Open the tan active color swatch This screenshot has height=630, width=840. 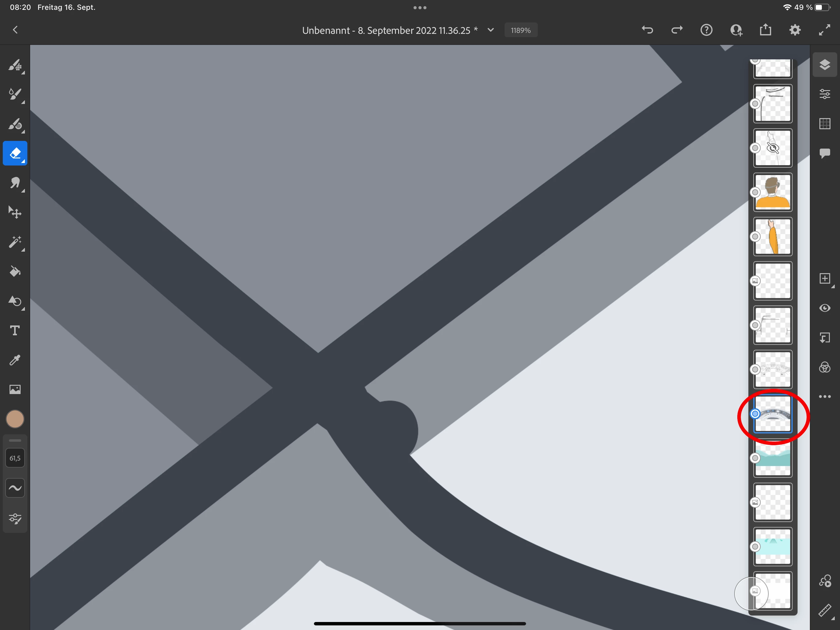tap(15, 419)
